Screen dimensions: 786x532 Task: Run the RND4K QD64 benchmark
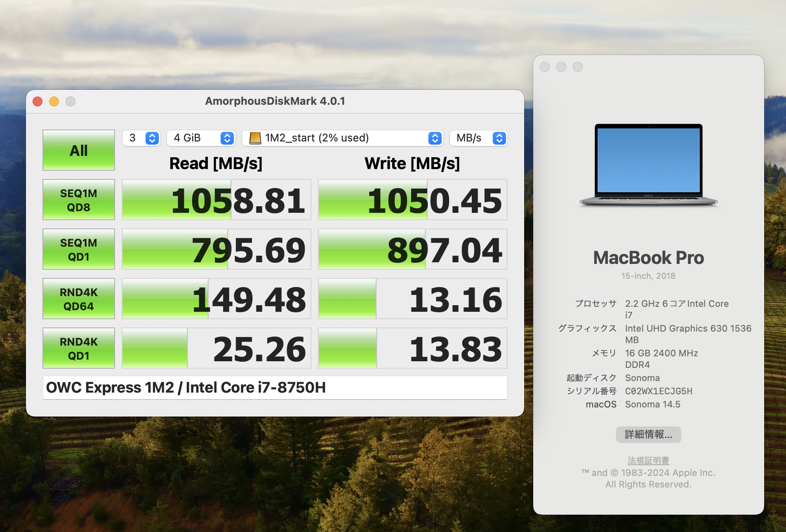pos(78,299)
